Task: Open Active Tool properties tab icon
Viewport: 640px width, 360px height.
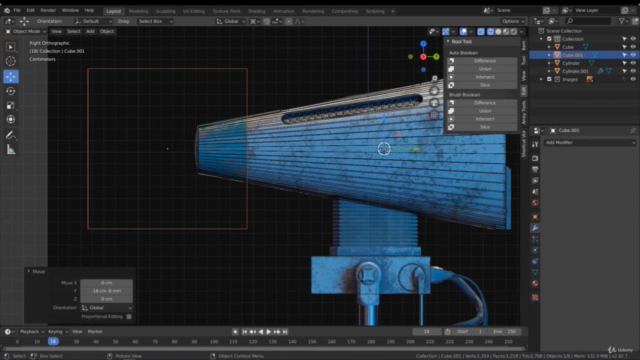Action: (x=535, y=144)
